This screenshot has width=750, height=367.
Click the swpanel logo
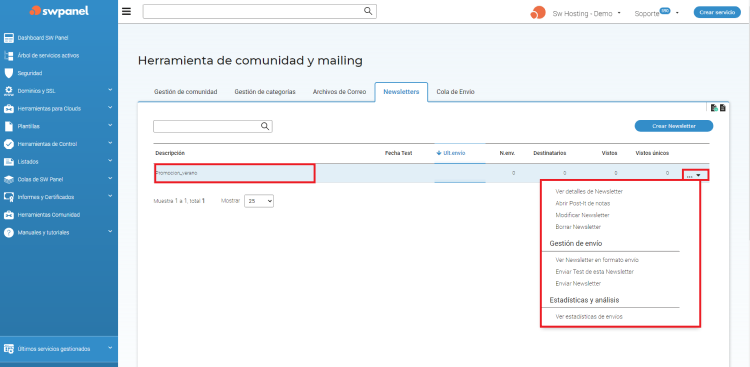(59, 11)
